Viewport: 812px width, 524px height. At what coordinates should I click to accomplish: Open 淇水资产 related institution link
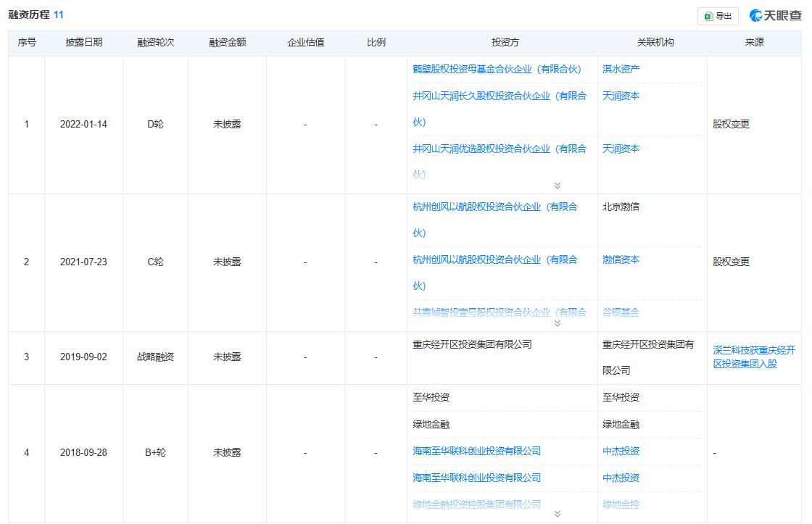click(x=621, y=69)
